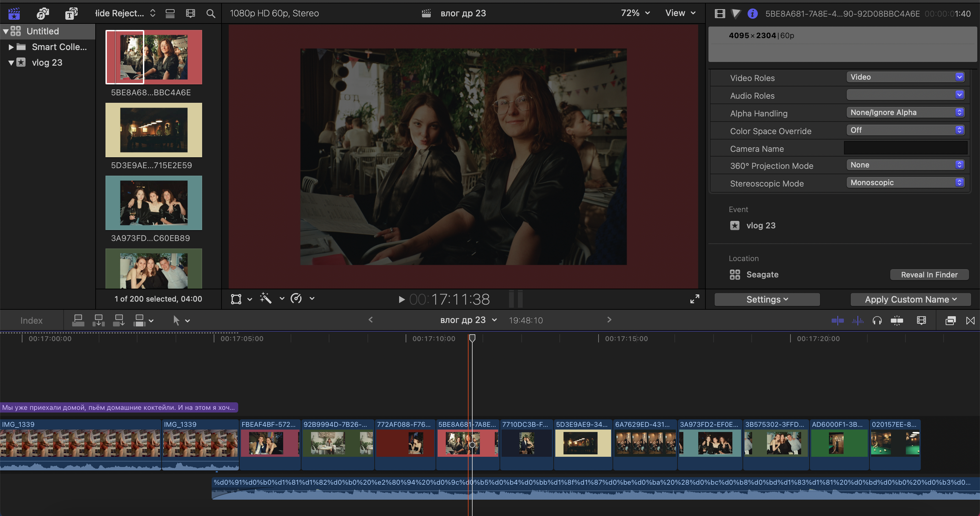The height and width of the screenshot is (516, 980).
Task: Open the Video Roles dropdown
Action: 905,77
